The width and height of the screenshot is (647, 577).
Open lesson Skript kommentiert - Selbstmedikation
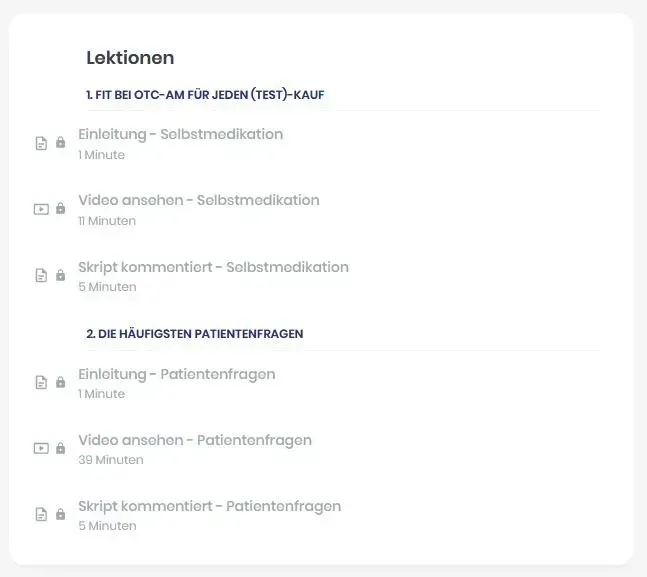pyautogui.click(x=213, y=268)
